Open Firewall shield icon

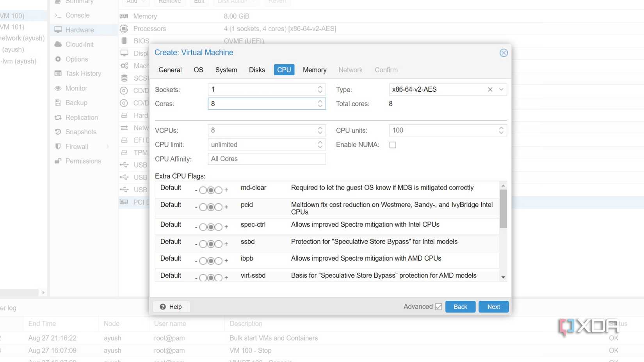(58, 147)
